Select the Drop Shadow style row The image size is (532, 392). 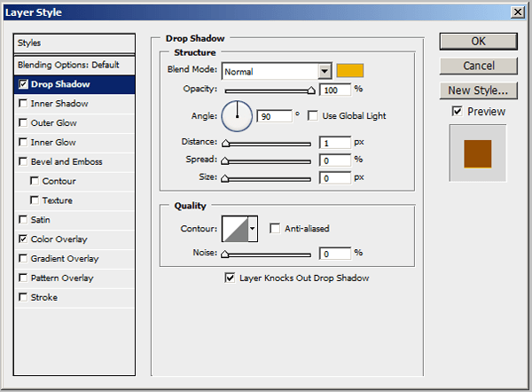(74, 84)
